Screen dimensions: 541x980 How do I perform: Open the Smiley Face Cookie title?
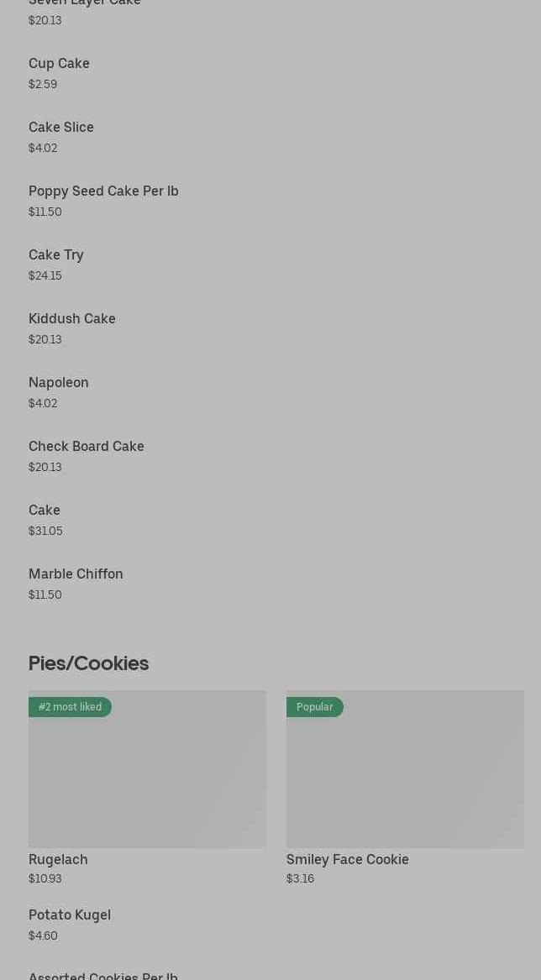347,859
